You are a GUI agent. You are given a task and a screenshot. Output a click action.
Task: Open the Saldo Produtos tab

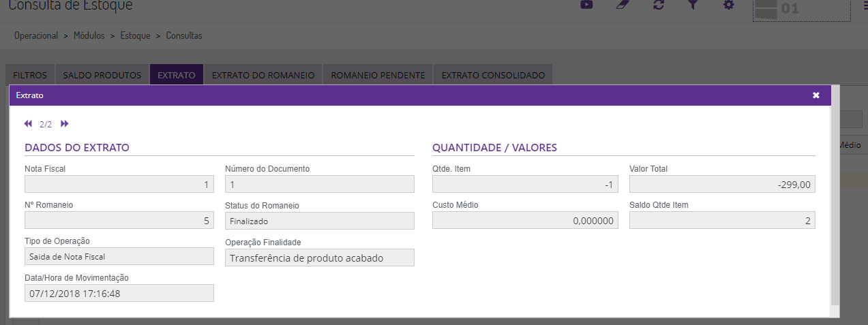coord(102,75)
